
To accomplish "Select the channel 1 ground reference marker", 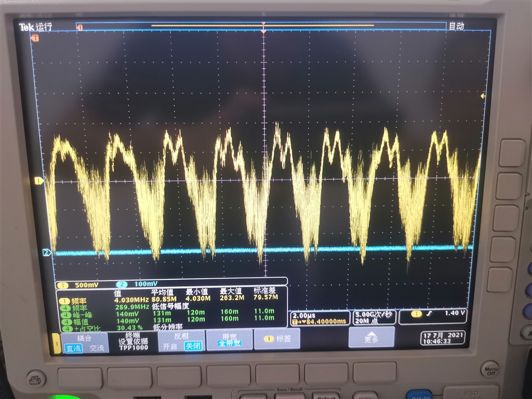I will click(39, 181).
